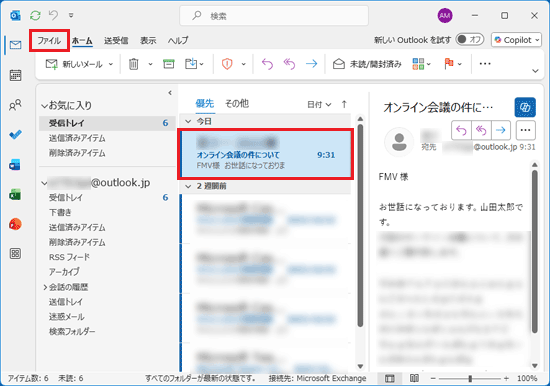Open the Quick Access Toolbar customize arrow
This screenshot has width=550, height=386.
(x=71, y=15)
